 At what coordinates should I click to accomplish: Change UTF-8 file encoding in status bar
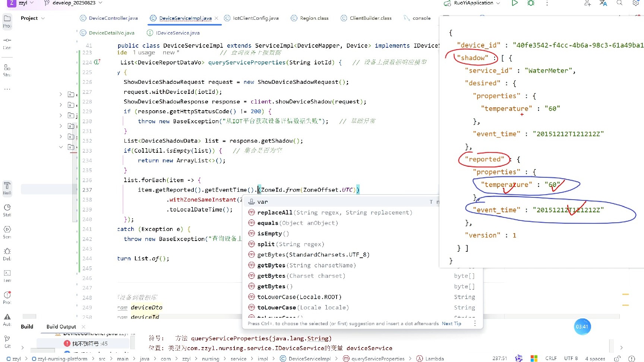point(571,359)
